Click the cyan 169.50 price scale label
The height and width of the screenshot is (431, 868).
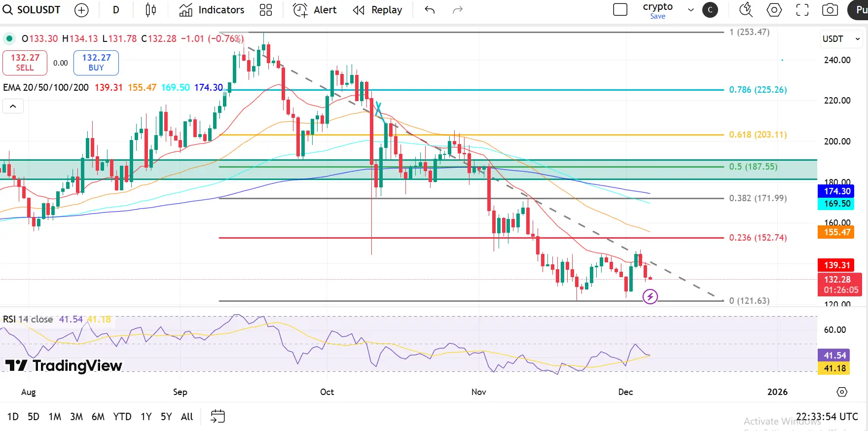pos(837,204)
